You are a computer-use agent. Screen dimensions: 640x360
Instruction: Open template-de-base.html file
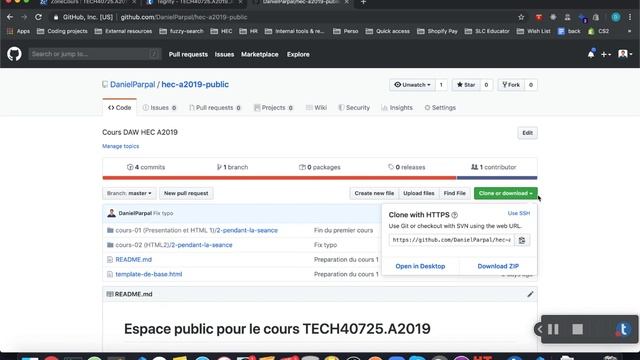click(x=149, y=274)
